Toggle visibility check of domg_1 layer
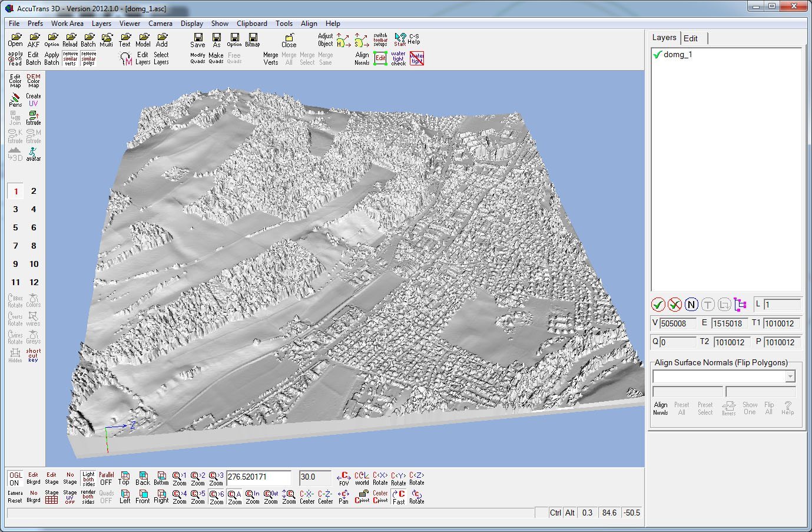Image resolution: width=812 pixels, height=532 pixels. click(658, 55)
